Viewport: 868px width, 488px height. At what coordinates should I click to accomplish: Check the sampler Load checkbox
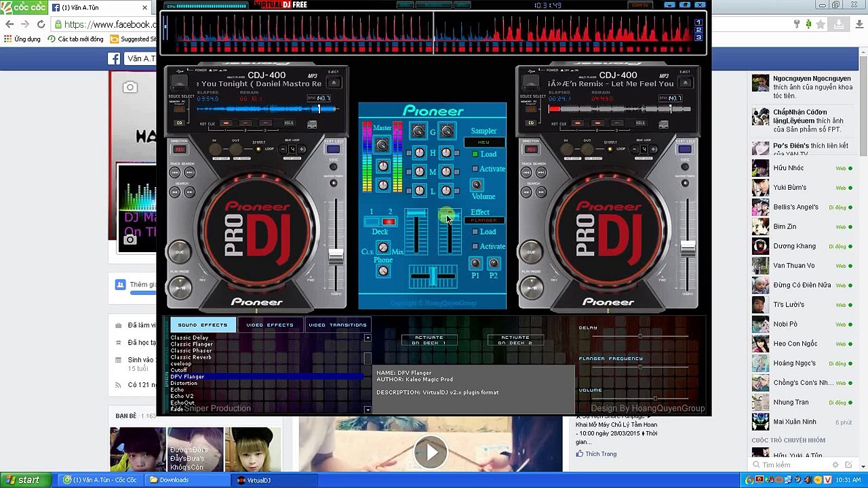(x=475, y=155)
